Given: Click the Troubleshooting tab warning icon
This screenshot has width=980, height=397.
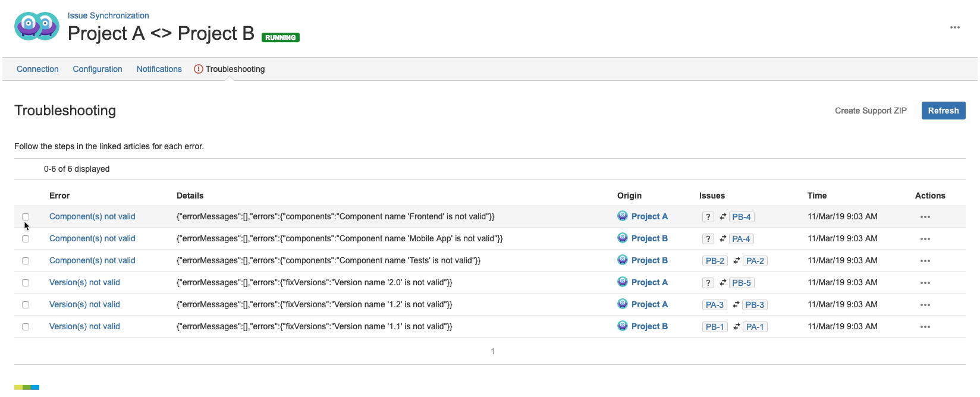Looking at the screenshot, I should (x=199, y=69).
